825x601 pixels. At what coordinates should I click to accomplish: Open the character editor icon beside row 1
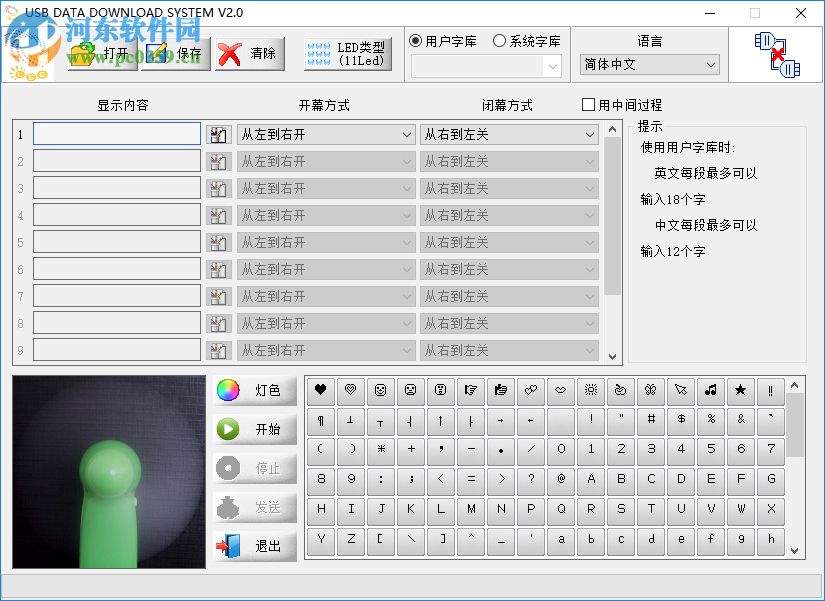(218, 133)
